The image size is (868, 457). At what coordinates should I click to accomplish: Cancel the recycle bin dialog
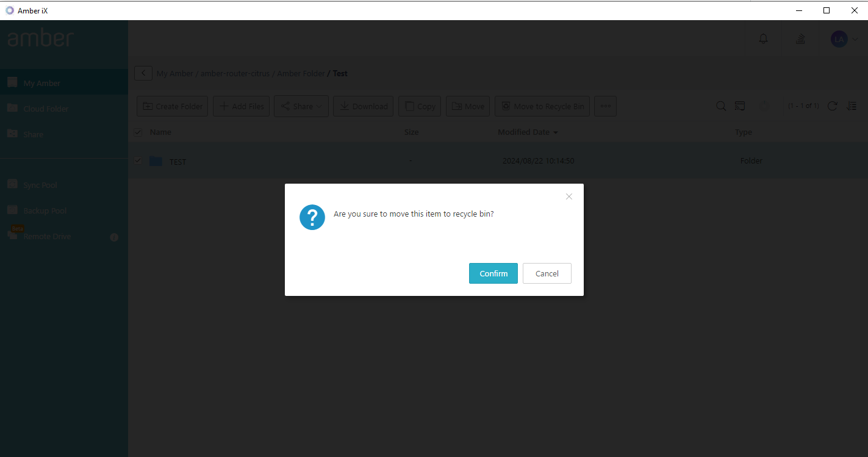point(547,273)
